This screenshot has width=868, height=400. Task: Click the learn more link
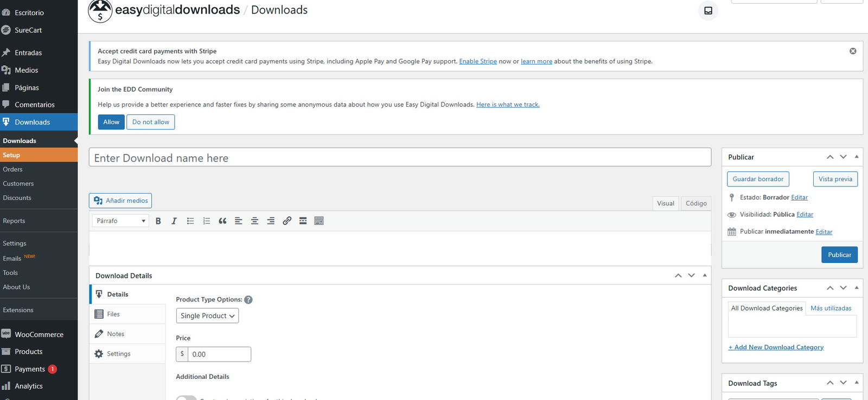coord(537,61)
